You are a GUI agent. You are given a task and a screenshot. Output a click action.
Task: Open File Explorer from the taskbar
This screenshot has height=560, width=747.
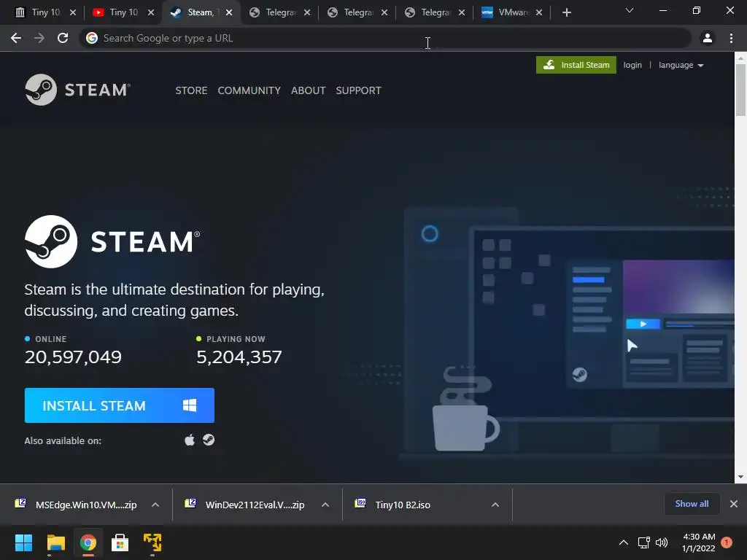pyautogui.click(x=55, y=542)
